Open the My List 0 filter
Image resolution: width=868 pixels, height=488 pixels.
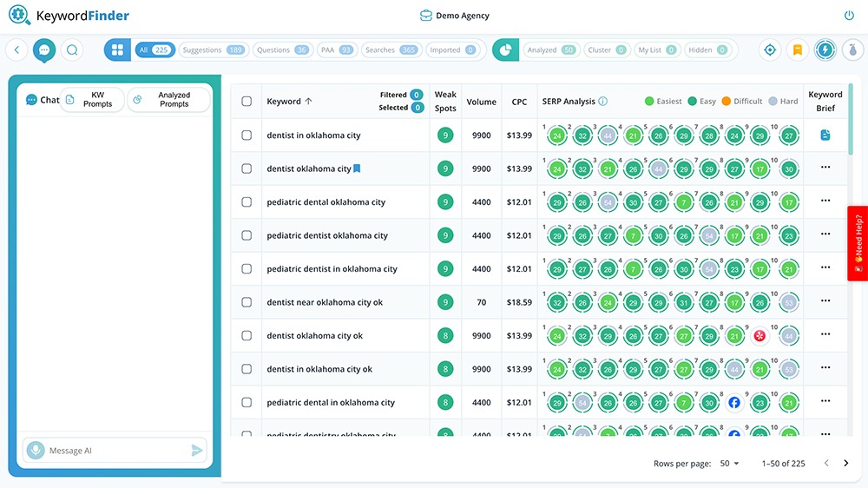coord(657,49)
